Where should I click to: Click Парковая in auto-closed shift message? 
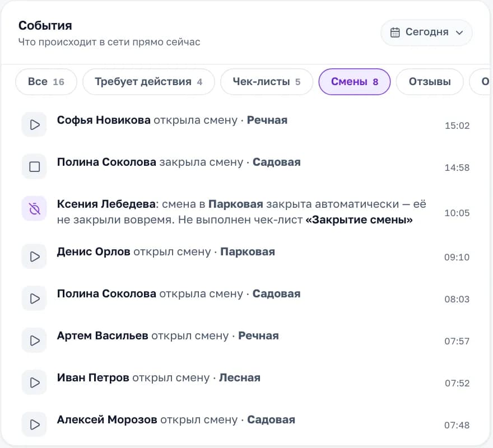point(236,204)
